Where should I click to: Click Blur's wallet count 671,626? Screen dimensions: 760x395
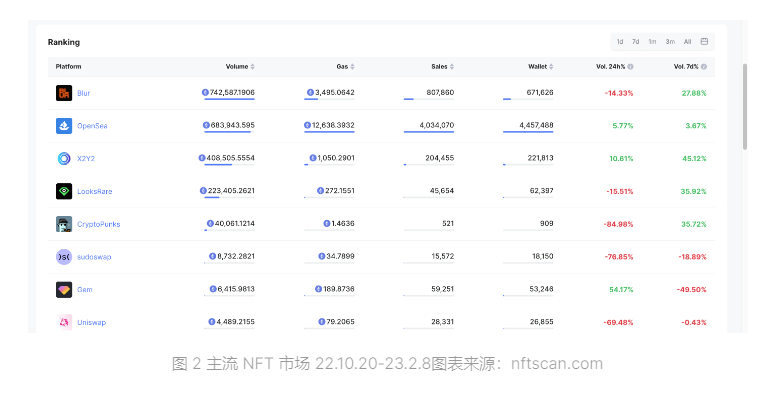click(x=540, y=92)
